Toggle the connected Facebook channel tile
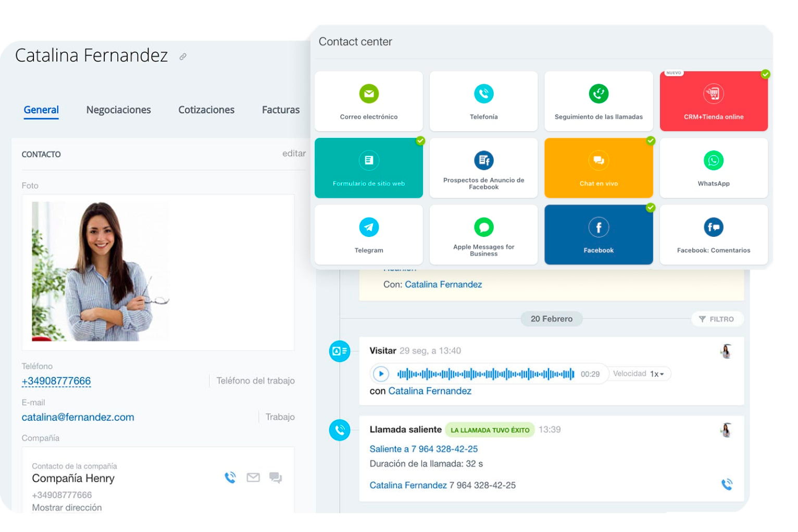This screenshot has width=798, height=532. coord(598,234)
